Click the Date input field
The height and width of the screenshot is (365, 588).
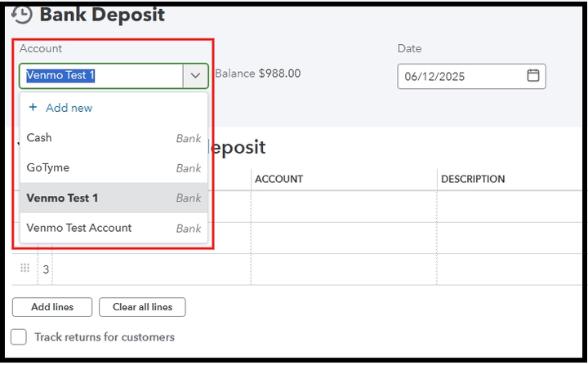[461, 76]
